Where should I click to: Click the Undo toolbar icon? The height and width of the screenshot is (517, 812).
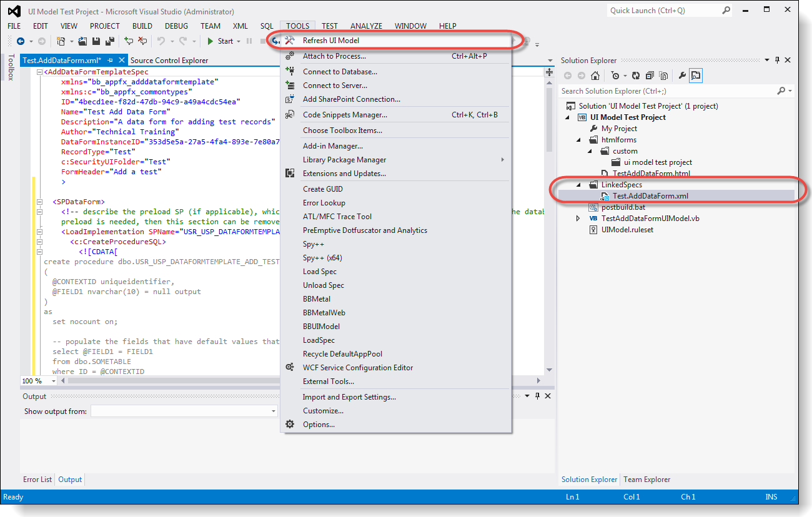161,41
